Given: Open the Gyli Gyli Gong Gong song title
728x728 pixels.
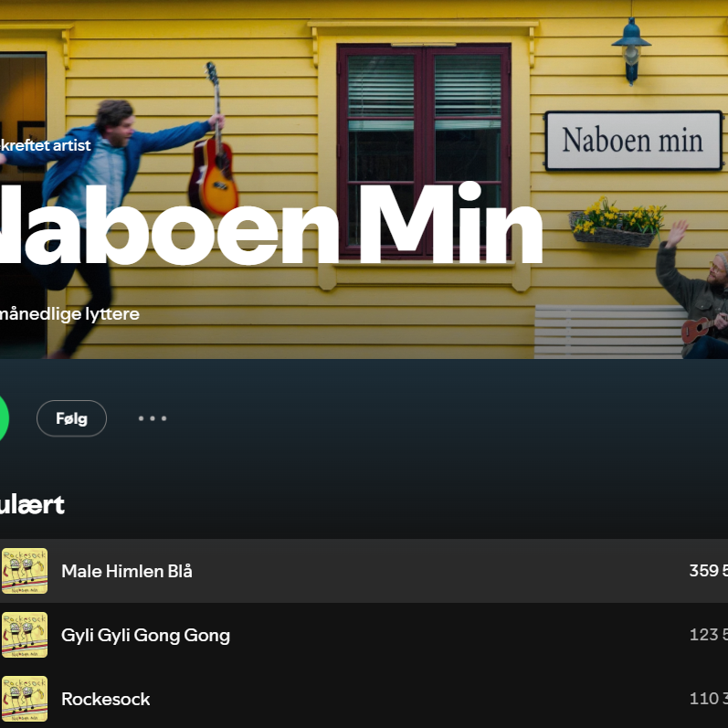Looking at the screenshot, I should click(x=146, y=635).
